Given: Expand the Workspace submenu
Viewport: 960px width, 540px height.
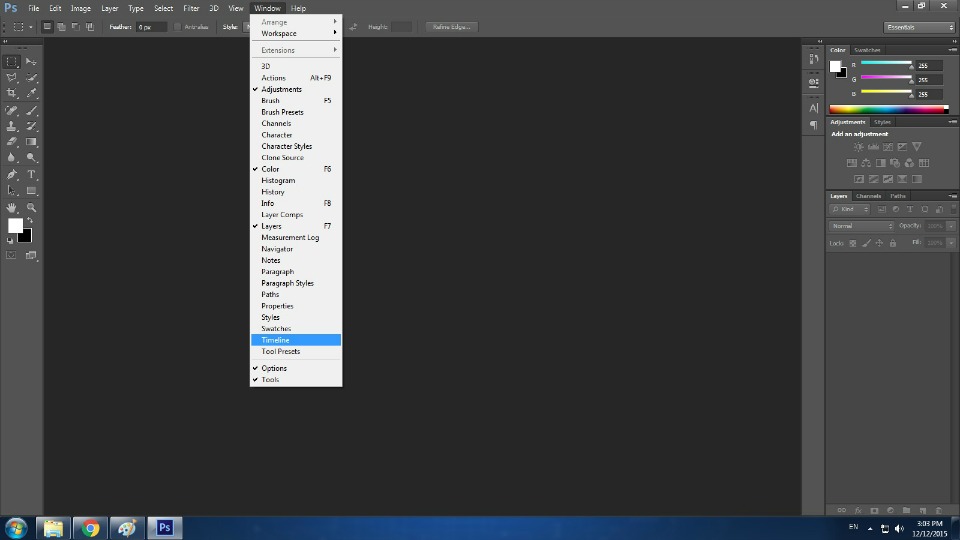Looking at the screenshot, I should click(296, 34).
